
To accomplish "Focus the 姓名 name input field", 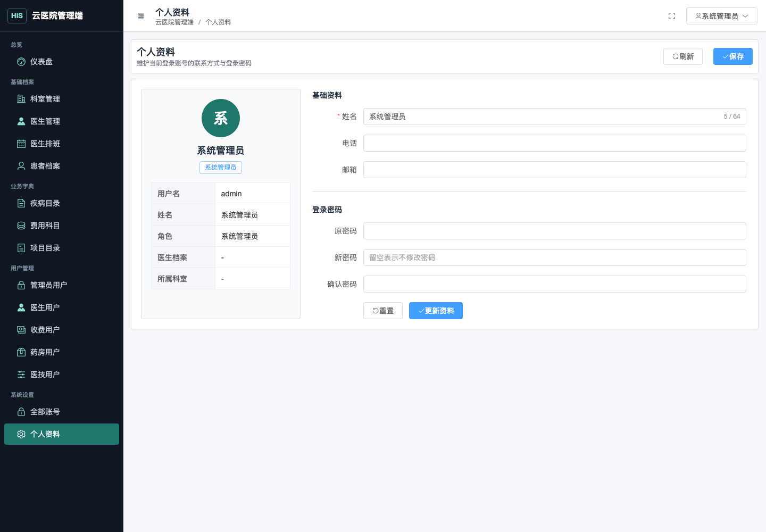I will (555, 117).
